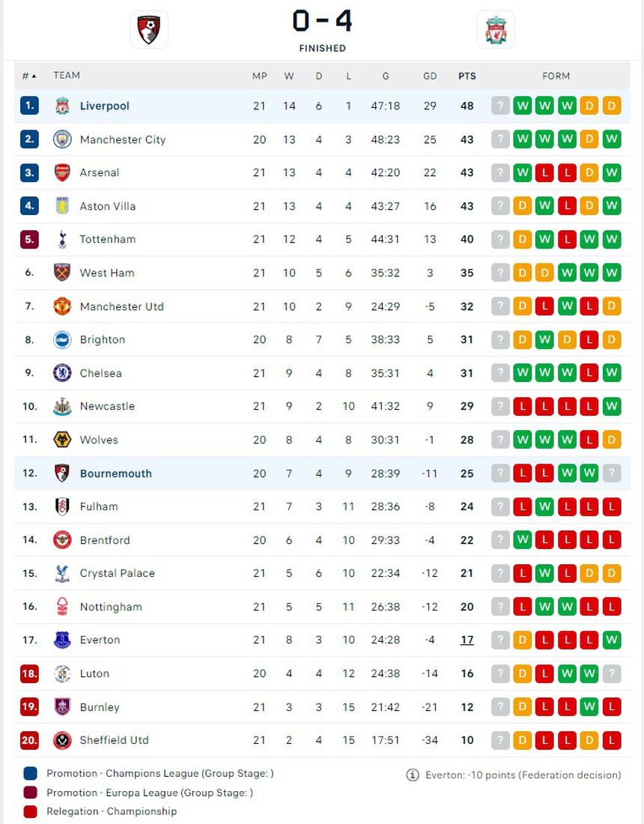Sort standings by the PTS column header
644x824 pixels.
click(467, 76)
